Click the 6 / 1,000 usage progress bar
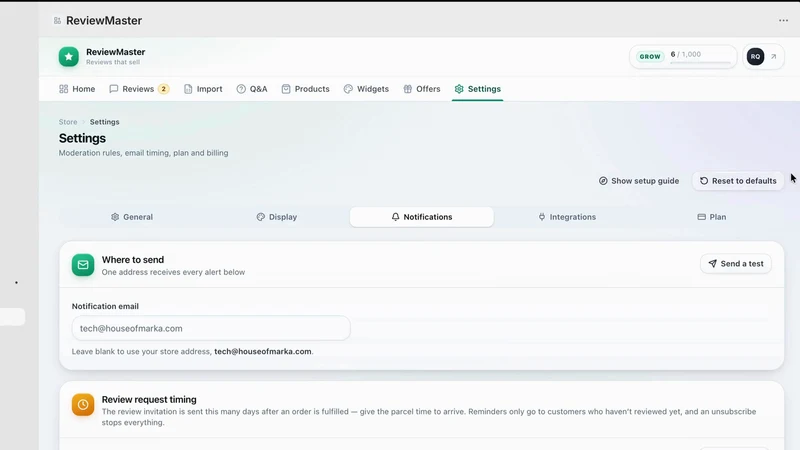Screen dimensions: 800x450 click(x=701, y=62)
